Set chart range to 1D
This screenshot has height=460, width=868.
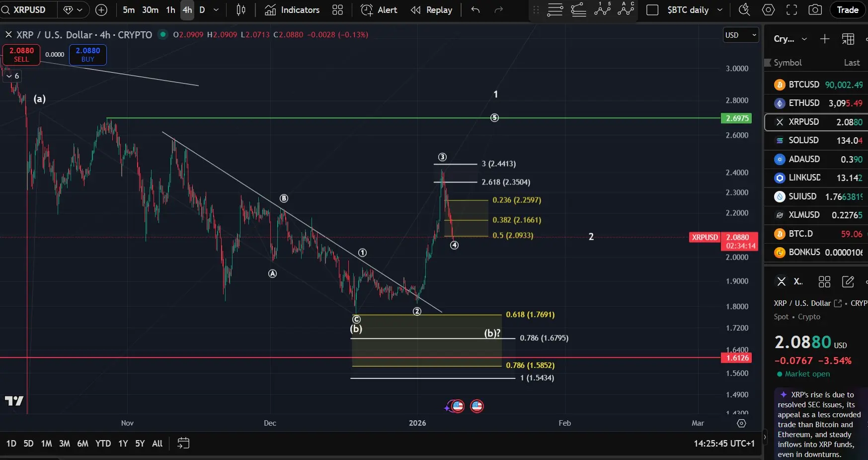coord(11,444)
